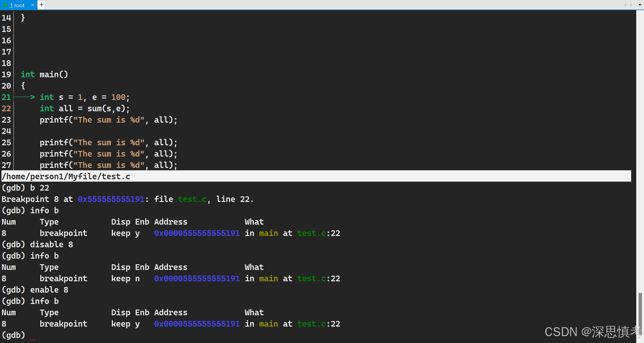Screen dimensions: 644x343
Task: Click the bottom empty gdb prompt cursor
Action: (x=32, y=339)
